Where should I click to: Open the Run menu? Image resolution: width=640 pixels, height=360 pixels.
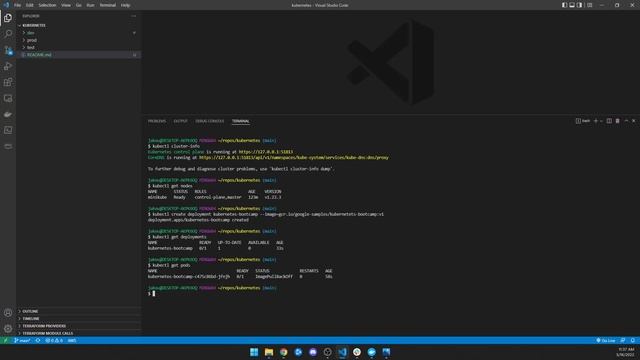coord(90,5)
